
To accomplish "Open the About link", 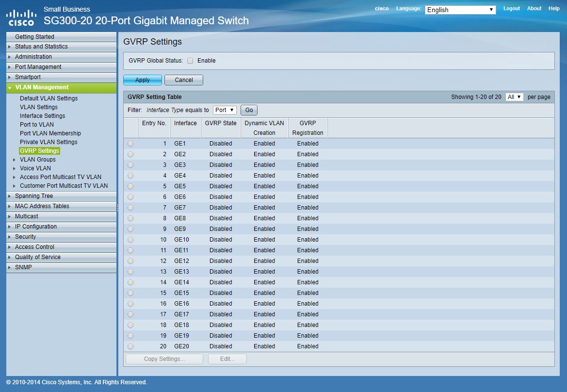I will coord(534,8).
